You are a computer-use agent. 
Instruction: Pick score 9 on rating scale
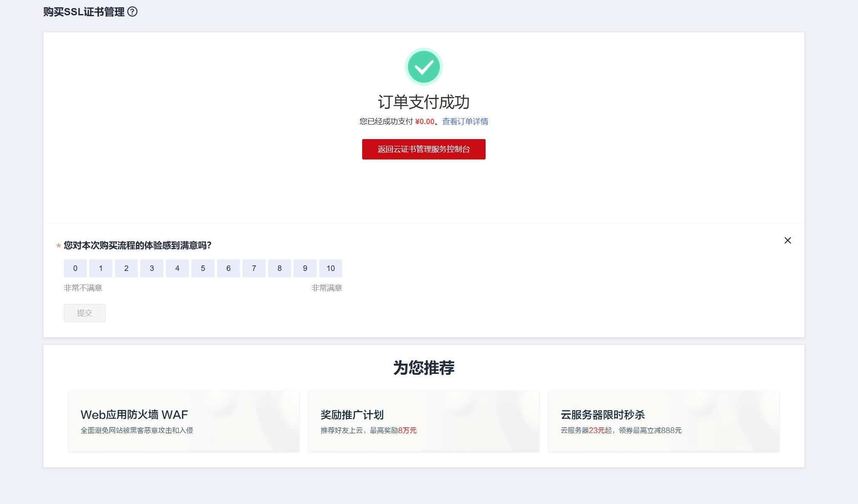click(305, 268)
